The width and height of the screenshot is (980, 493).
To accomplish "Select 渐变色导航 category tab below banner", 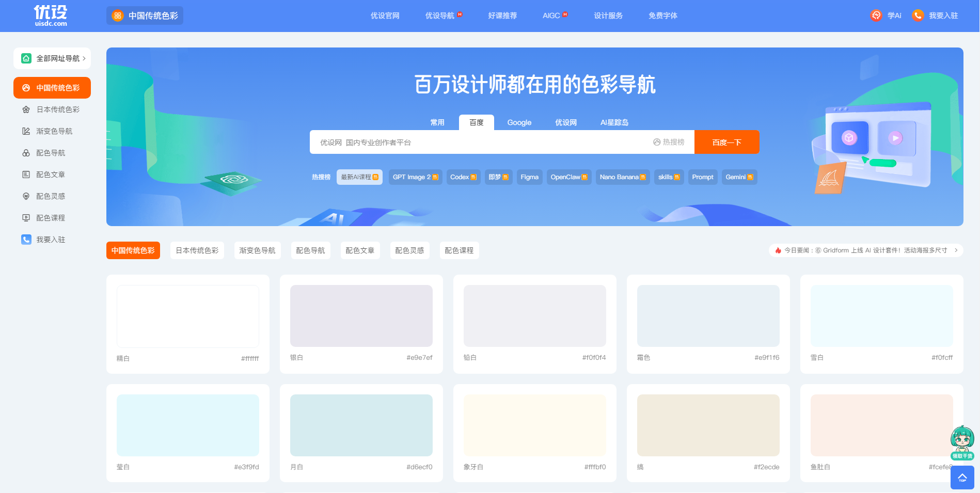I will pyautogui.click(x=257, y=250).
